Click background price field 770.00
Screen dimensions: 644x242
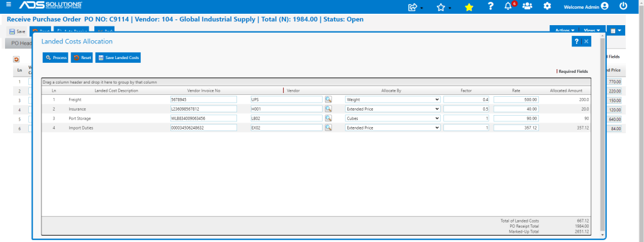614,82
